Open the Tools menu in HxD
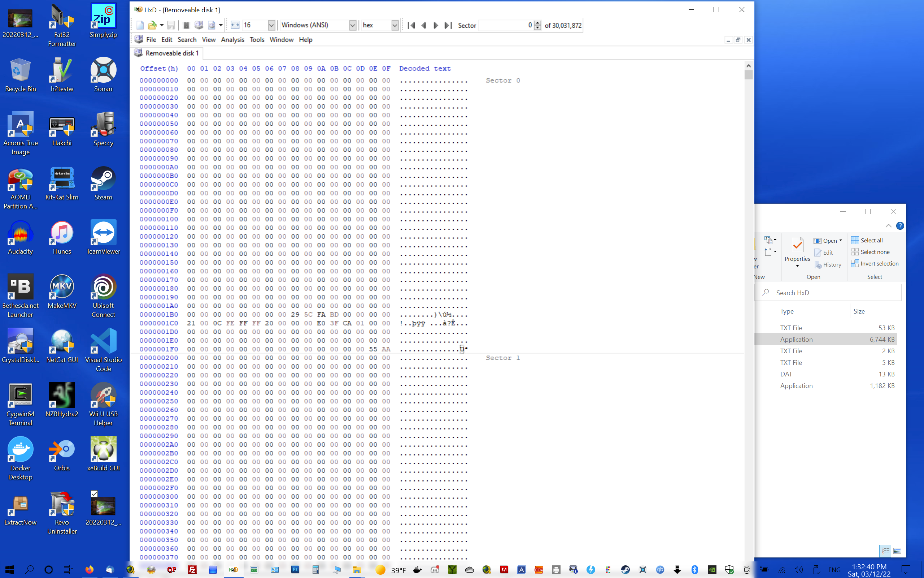 pyautogui.click(x=257, y=40)
